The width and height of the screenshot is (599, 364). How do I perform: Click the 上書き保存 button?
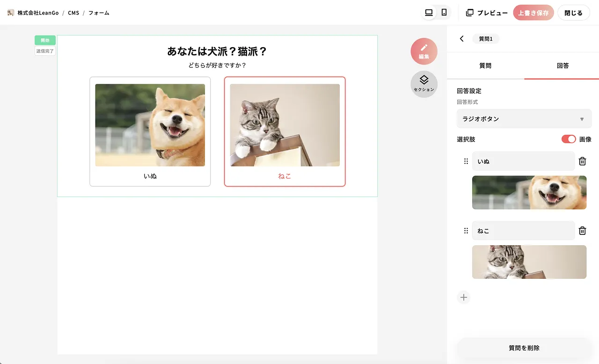point(533,13)
